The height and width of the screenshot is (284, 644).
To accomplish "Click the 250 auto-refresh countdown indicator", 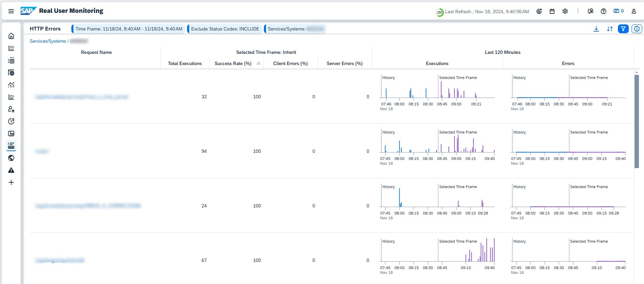I will [x=439, y=13].
